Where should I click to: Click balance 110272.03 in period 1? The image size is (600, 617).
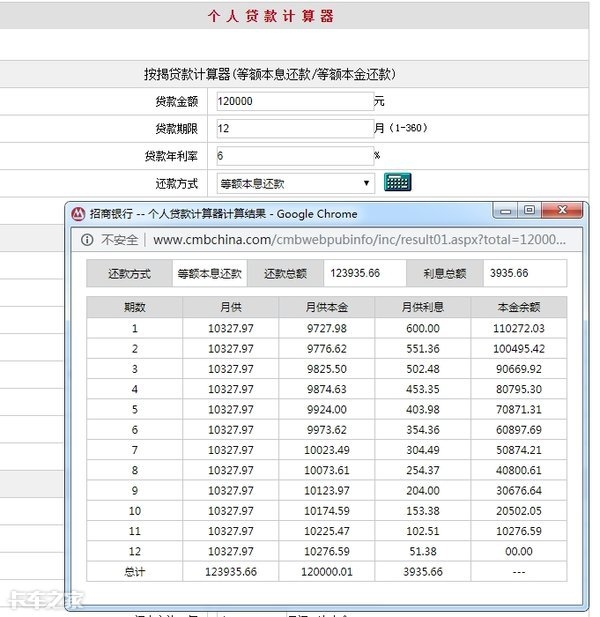tap(519, 328)
